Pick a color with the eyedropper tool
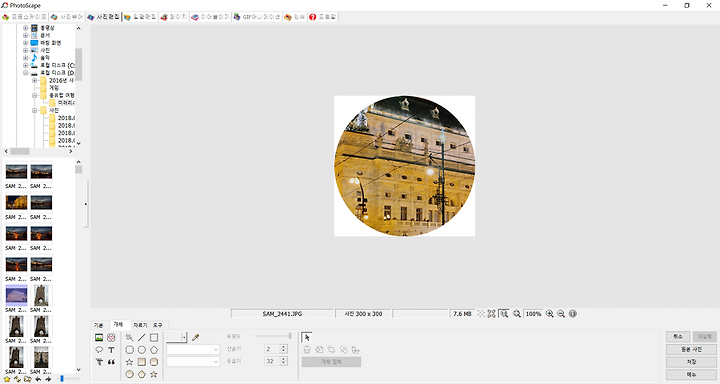This screenshot has height=384, width=720. click(195, 338)
